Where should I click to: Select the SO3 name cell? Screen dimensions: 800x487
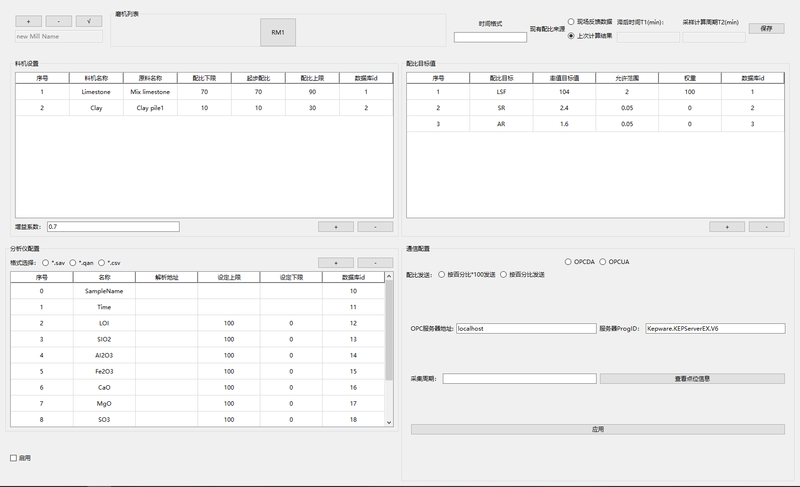coord(104,420)
